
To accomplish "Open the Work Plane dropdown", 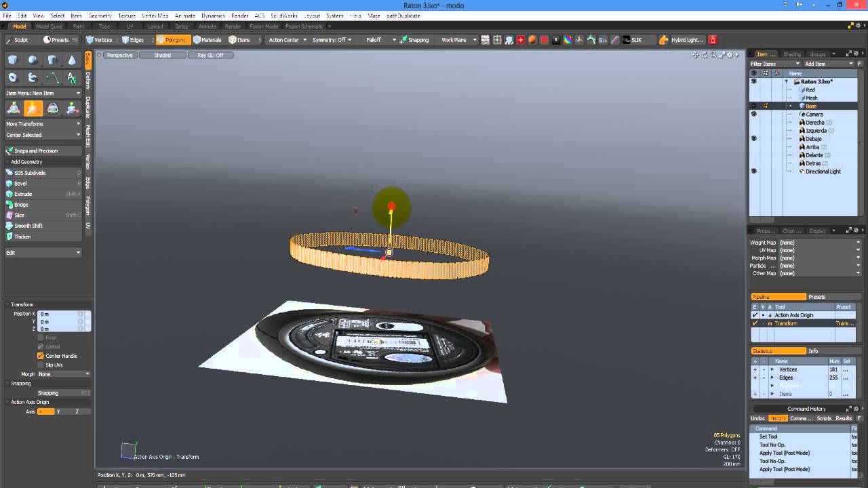I will coord(457,40).
